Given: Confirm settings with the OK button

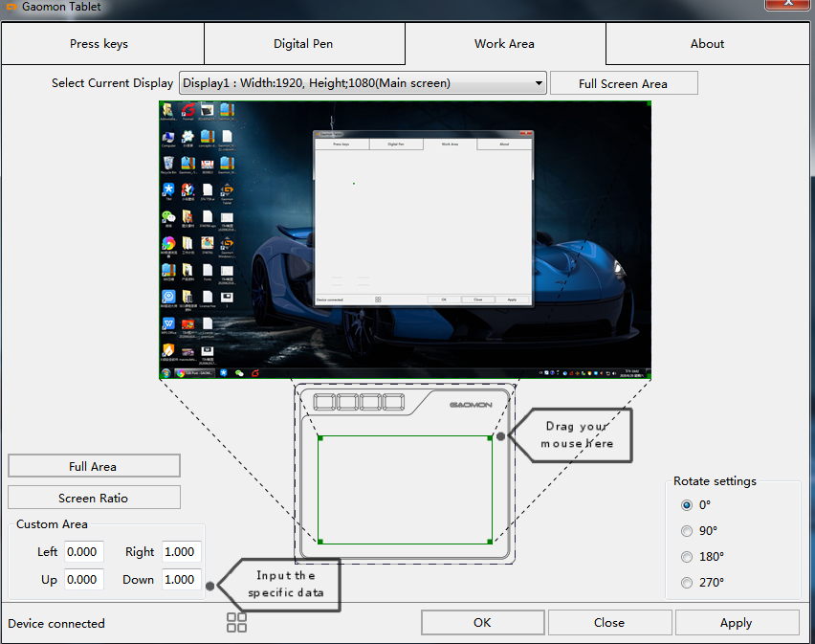Looking at the screenshot, I should click(483, 622).
